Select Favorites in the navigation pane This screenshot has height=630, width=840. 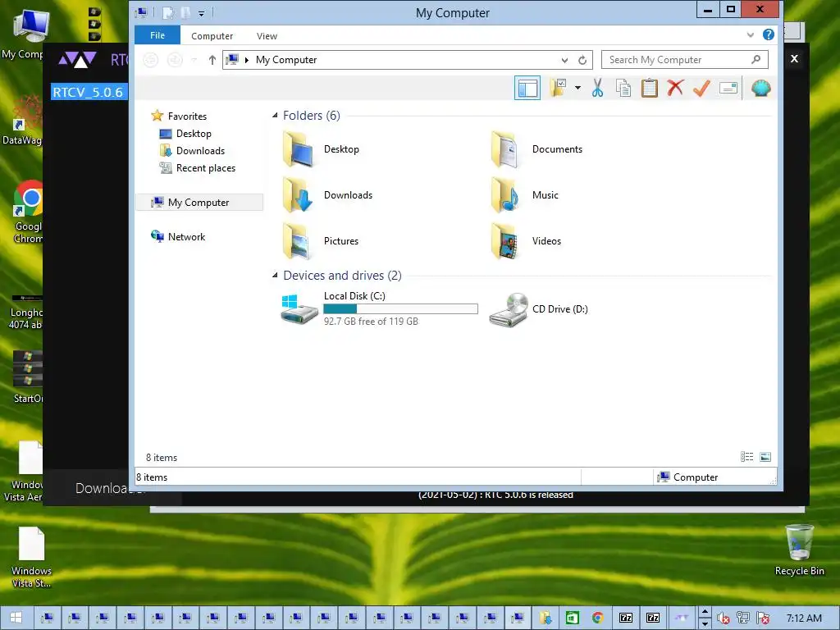187,116
